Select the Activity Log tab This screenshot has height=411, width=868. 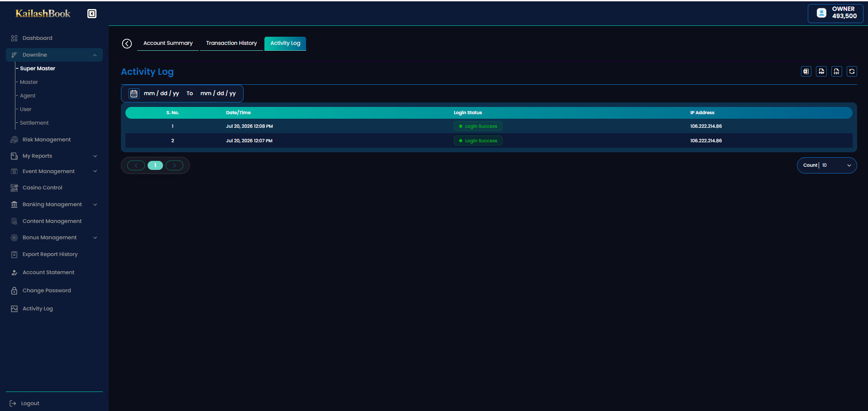pos(285,44)
